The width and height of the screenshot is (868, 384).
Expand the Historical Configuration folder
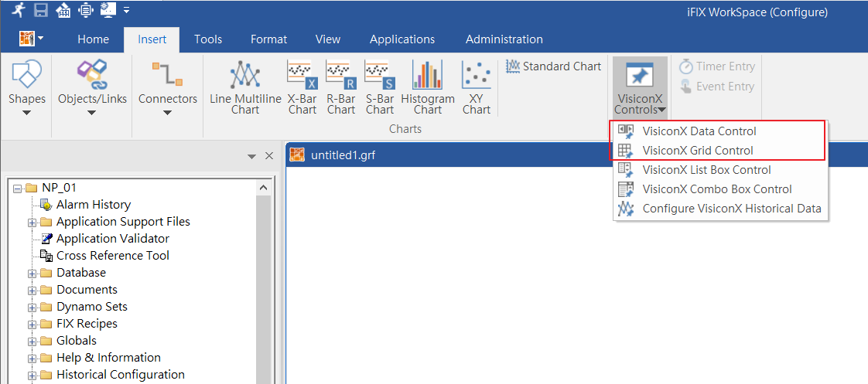point(32,376)
